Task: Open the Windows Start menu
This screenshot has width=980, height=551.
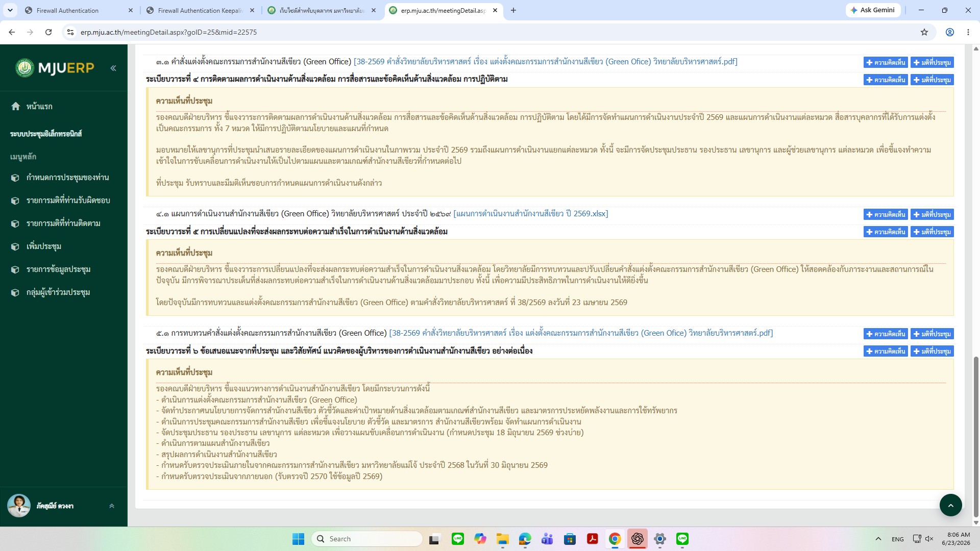Action: (298, 539)
